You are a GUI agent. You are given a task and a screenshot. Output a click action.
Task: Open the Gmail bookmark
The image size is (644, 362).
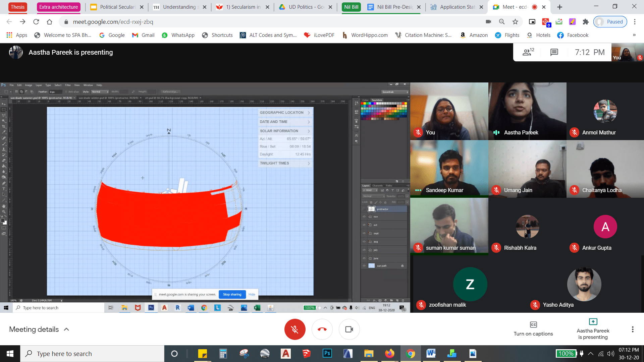pyautogui.click(x=143, y=35)
